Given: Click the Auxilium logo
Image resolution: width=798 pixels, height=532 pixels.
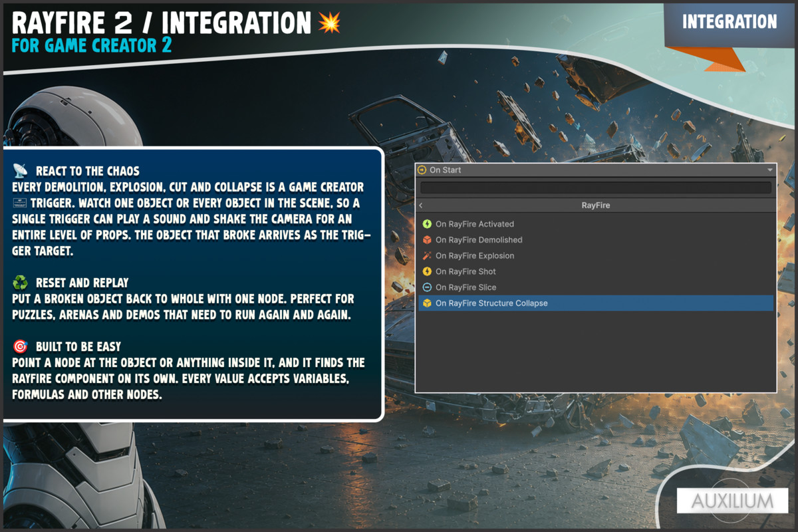Looking at the screenshot, I should [x=732, y=501].
